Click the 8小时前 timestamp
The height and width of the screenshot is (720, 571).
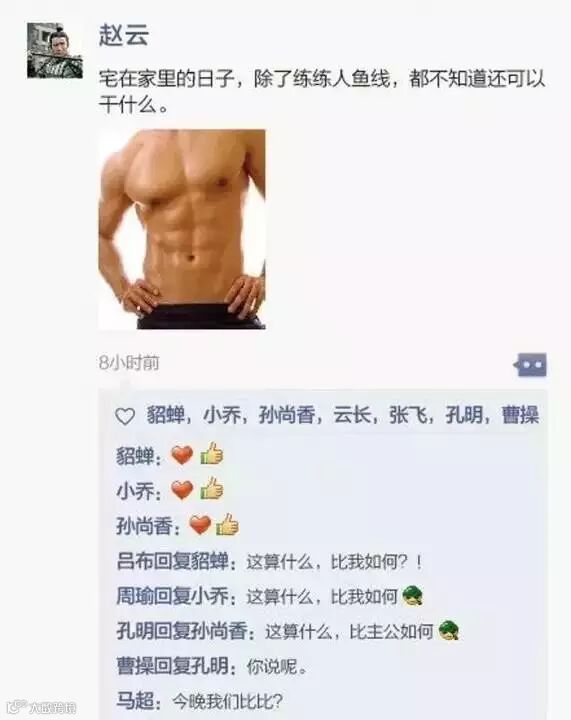[x=129, y=363]
